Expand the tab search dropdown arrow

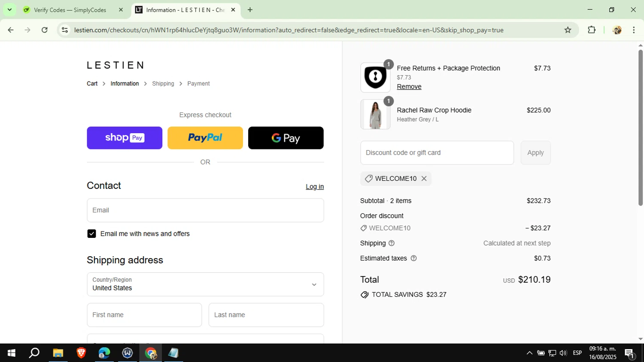(x=9, y=10)
